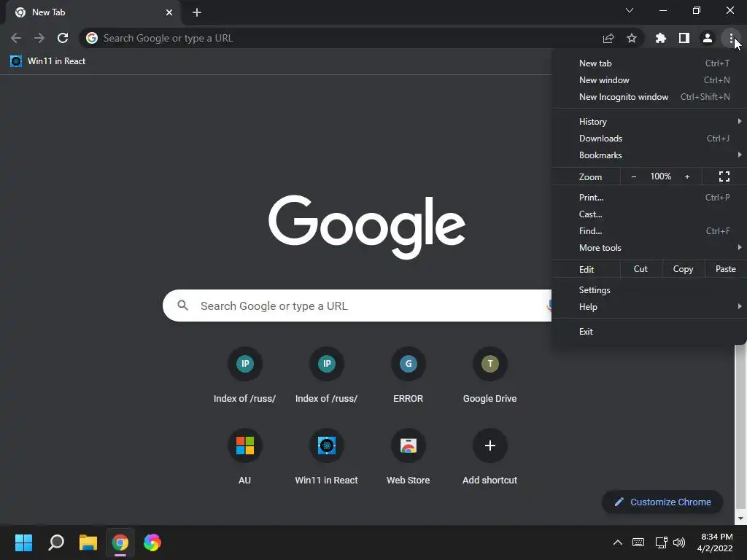
Task: Open taskbar Search magnifier
Action: (56, 542)
